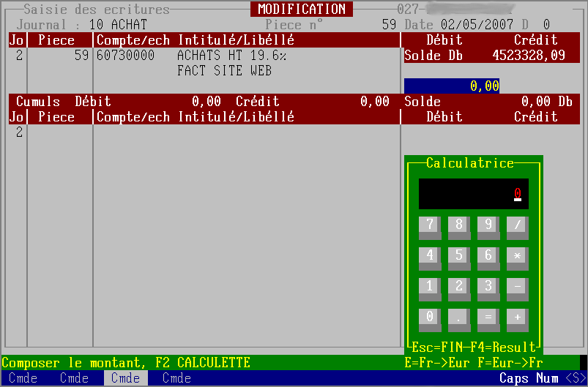Select the blue 0,00 amount input field
The width and height of the screenshot is (588, 387).
452,86
